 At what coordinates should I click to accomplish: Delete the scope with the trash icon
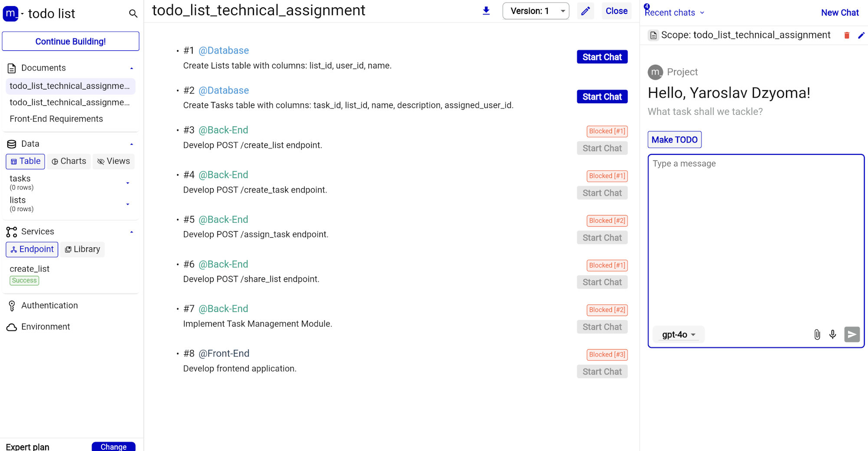[x=846, y=36]
